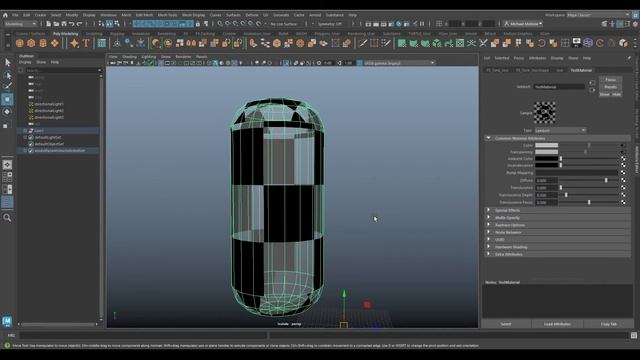This screenshot has height=360, width=640.
Task: Click the multi-cut knife shelf icon
Action: pos(362,43)
